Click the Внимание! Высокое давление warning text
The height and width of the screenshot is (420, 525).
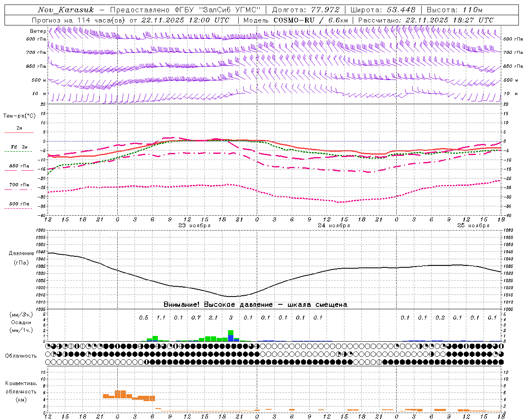click(x=255, y=305)
